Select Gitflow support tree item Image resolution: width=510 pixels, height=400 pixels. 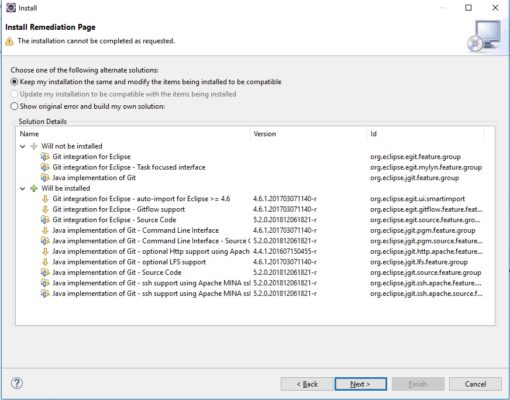click(118, 209)
